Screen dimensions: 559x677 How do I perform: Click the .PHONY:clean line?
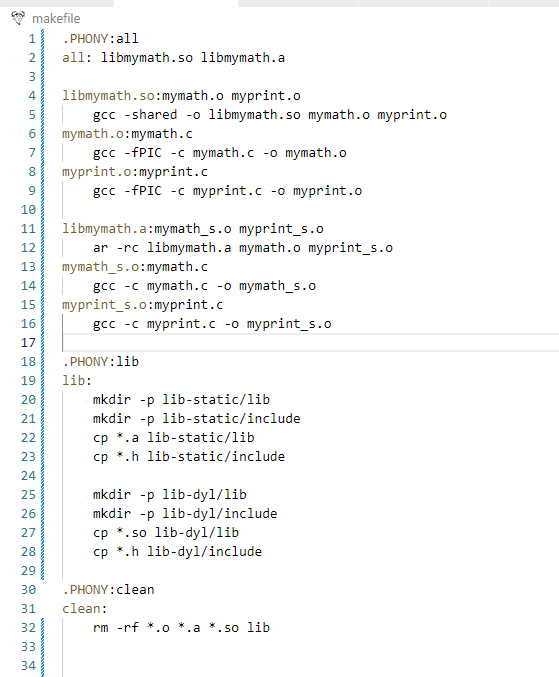coord(108,590)
